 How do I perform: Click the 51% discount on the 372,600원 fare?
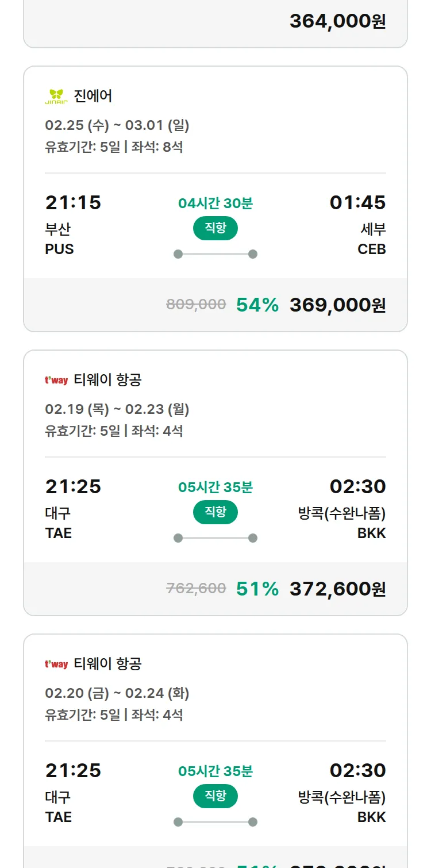pos(257,589)
